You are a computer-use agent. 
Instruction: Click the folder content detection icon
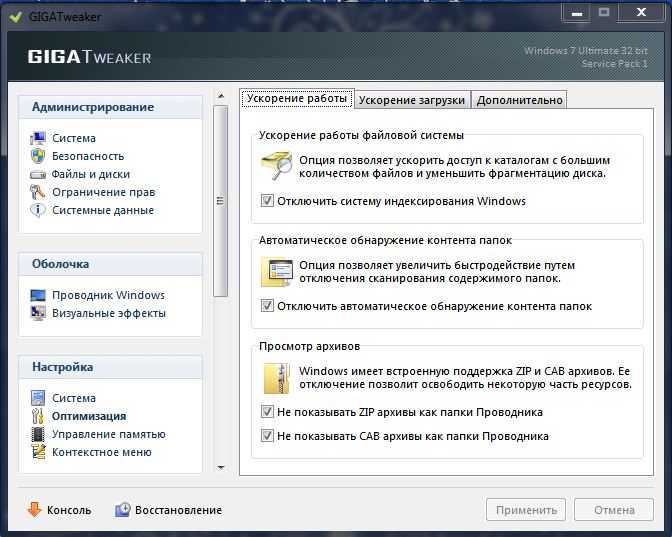(277, 272)
